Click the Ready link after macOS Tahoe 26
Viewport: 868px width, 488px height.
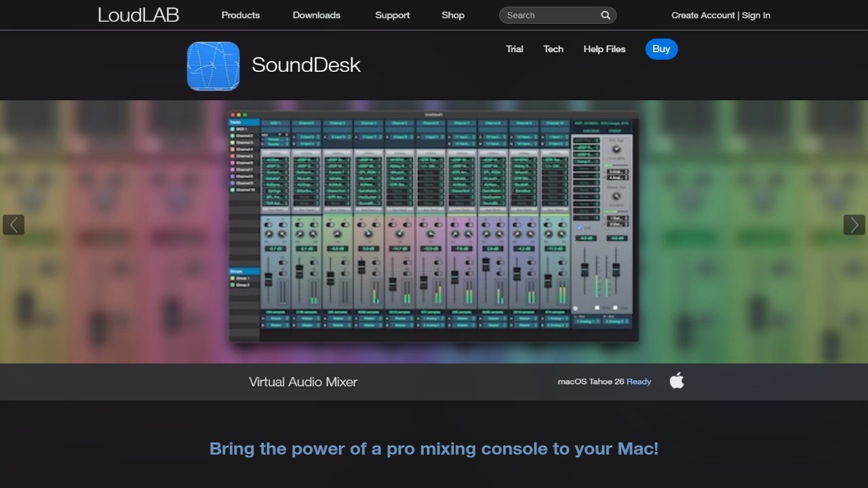639,382
